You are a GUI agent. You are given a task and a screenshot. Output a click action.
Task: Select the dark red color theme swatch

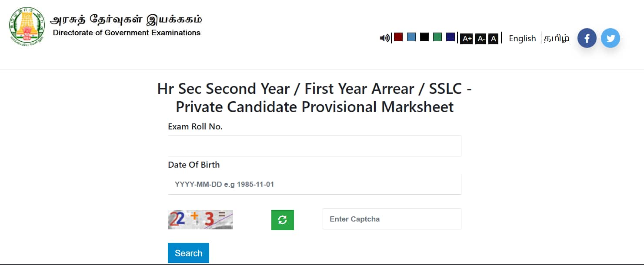pyautogui.click(x=398, y=37)
